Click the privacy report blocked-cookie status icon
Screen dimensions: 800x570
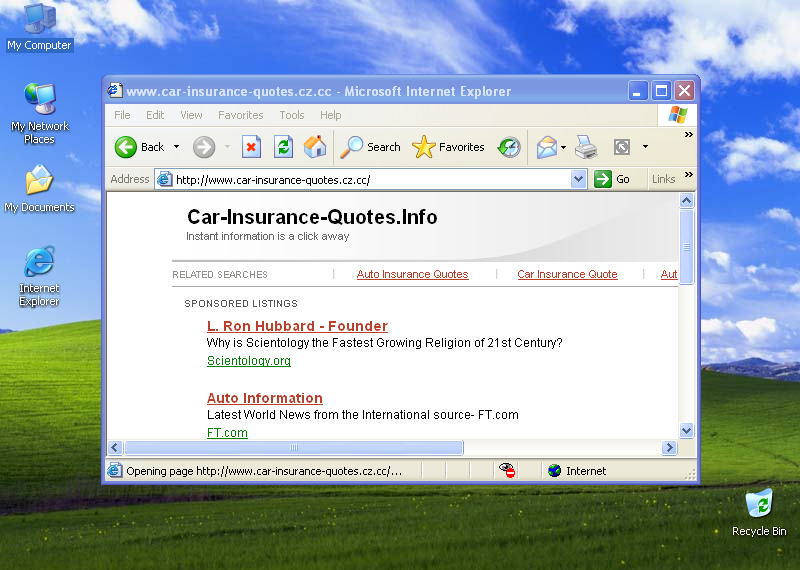[507, 470]
